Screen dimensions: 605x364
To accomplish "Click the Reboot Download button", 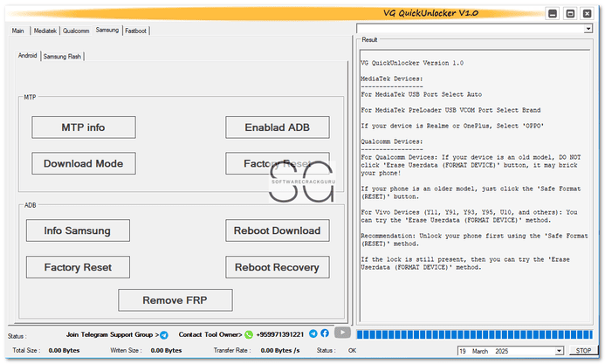I will pyautogui.click(x=278, y=230).
